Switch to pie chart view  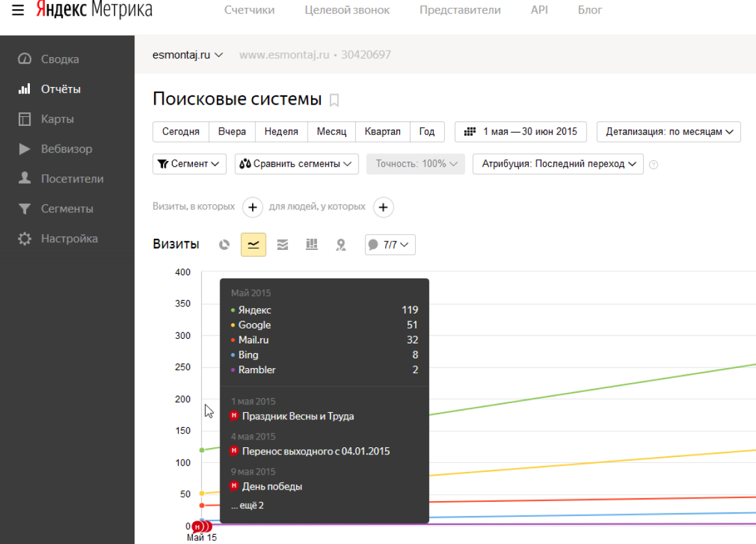[224, 245]
